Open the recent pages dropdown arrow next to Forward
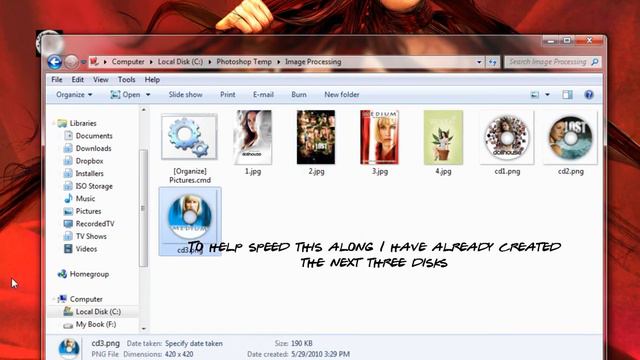The image size is (640, 360). click(x=83, y=62)
